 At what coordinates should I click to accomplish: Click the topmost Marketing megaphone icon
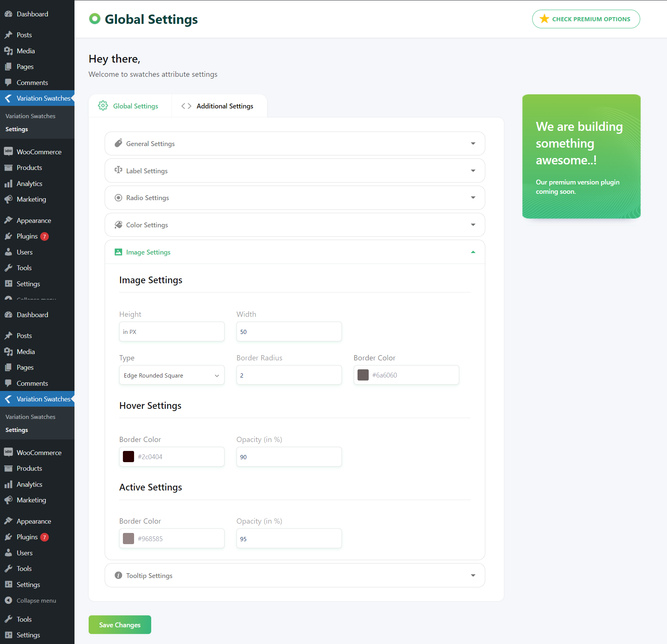[8, 199]
